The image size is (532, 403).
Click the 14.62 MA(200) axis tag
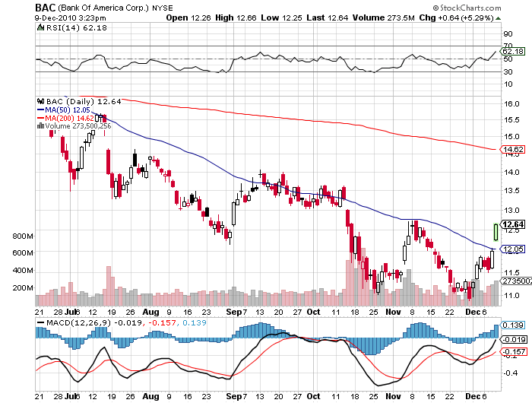513,149
